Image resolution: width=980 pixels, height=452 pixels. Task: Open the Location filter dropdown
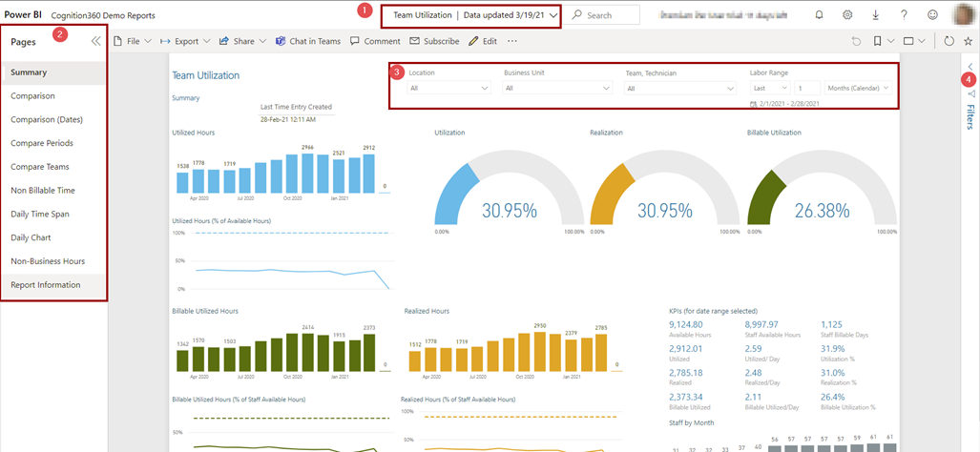tap(449, 88)
